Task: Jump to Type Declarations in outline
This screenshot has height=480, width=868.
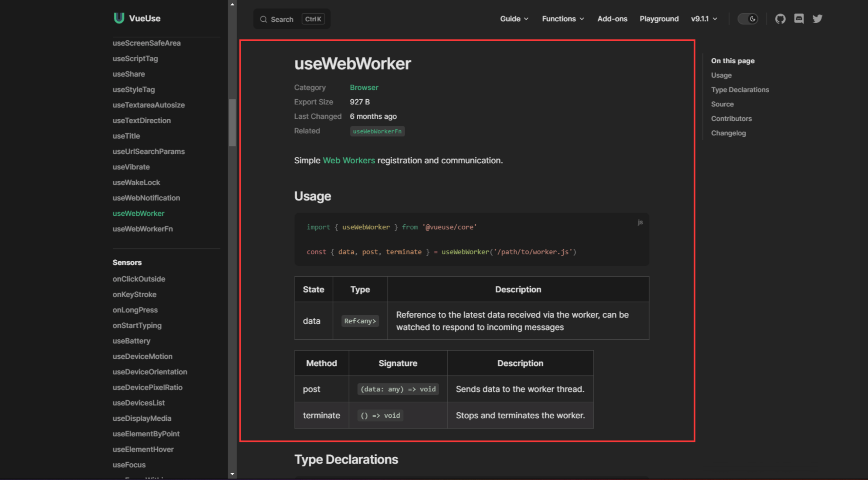Action: 740,90
